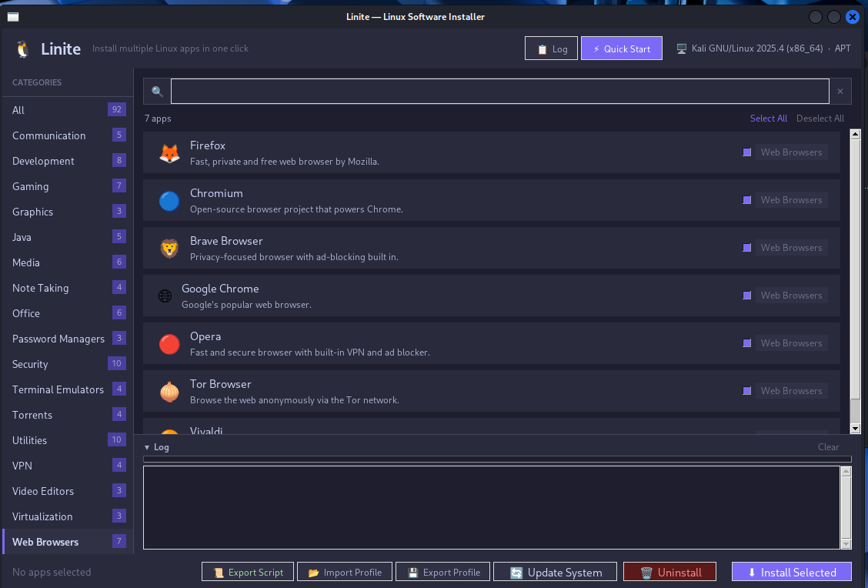
Task: Go to the Note Taking category
Action: coord(68,288)
